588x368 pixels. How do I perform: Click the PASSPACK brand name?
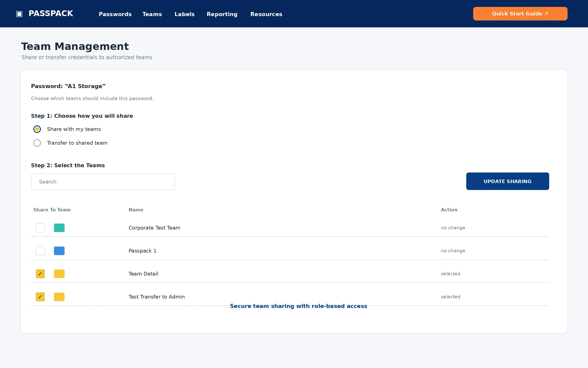pyautogui.click(x=51, y=13)
